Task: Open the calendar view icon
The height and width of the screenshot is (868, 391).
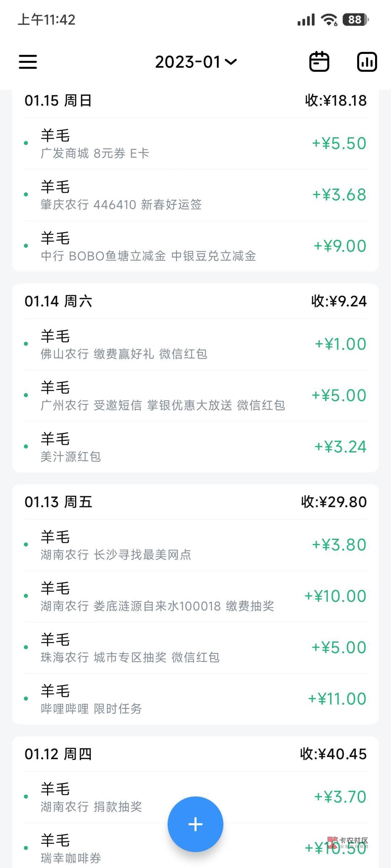Action: (319, 61)
